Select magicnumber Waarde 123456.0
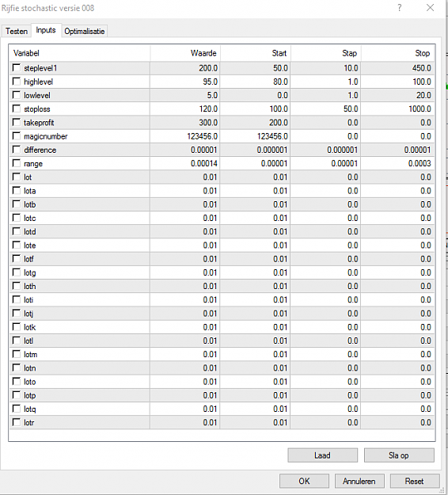This screenshot has height=495, width=448. pos(202,136)
